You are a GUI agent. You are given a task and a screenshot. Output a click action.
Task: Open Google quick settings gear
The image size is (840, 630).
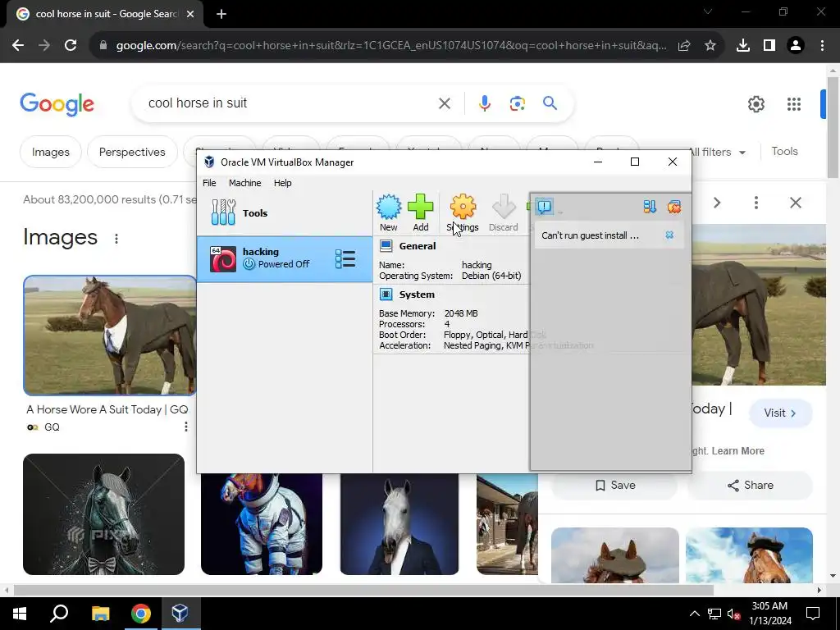pos(756,104)
